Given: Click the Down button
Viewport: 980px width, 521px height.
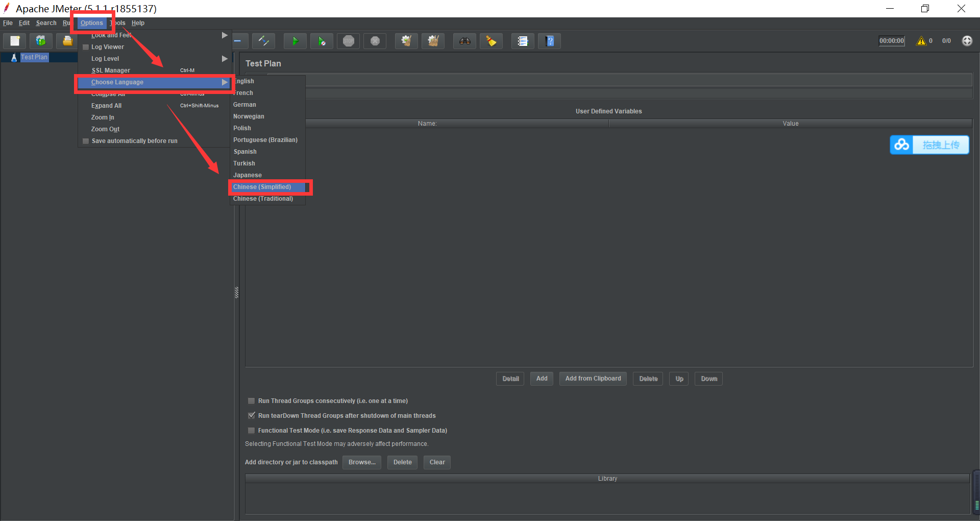Looking at the screenshot, I should [708, 378].
